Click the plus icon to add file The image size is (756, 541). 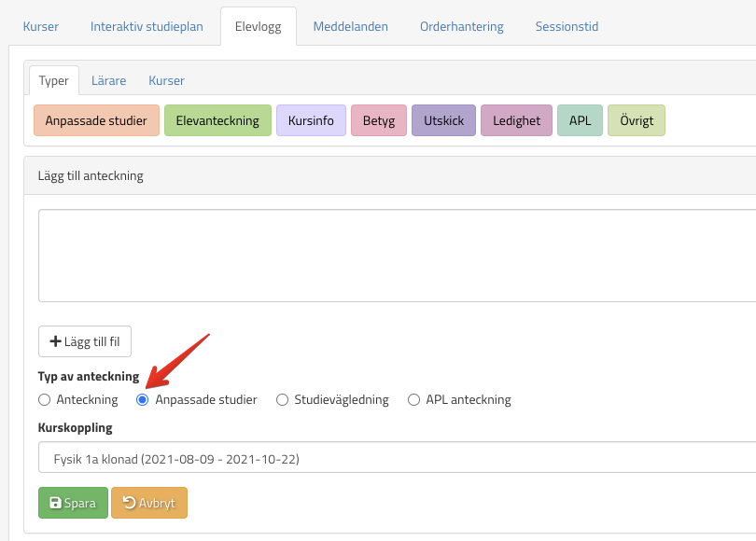coord(55,341)
